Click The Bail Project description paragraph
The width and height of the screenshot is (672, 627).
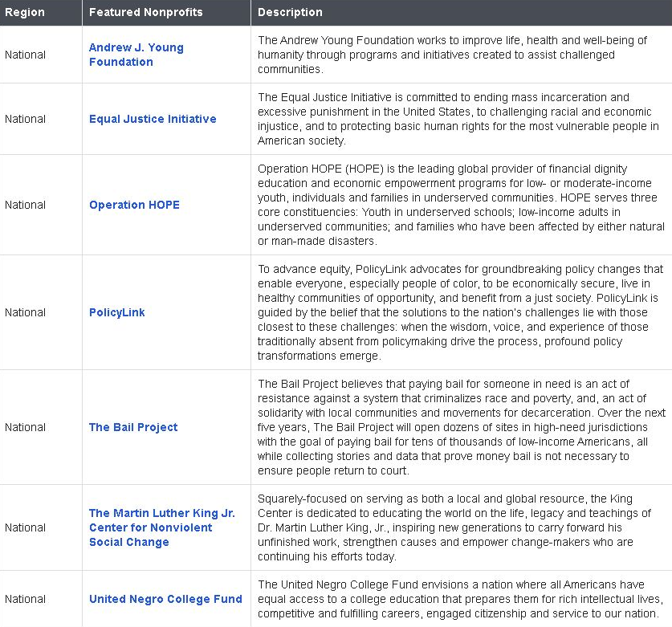[x=462, y=427]
